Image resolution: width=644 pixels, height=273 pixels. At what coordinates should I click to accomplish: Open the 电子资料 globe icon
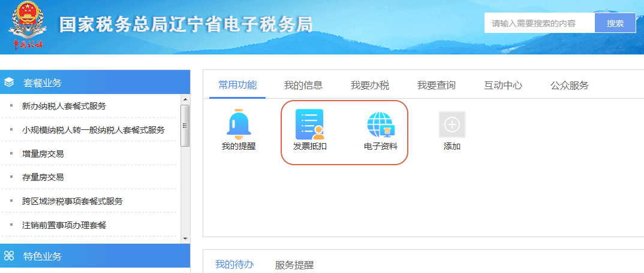click(381, 125)
